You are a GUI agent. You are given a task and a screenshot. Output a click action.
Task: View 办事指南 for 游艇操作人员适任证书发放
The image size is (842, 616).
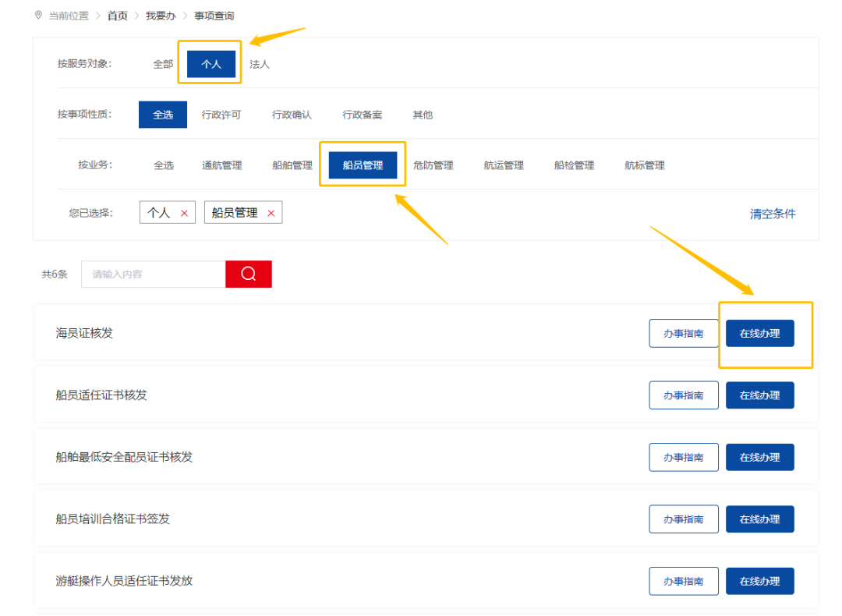coord(683,581)
